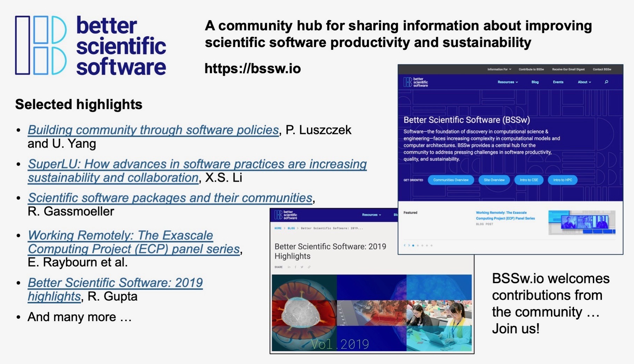This screenshot has width=634, height=364.
Task: Open the Working Remotely ECP panel series link
Action: point(134,242)
